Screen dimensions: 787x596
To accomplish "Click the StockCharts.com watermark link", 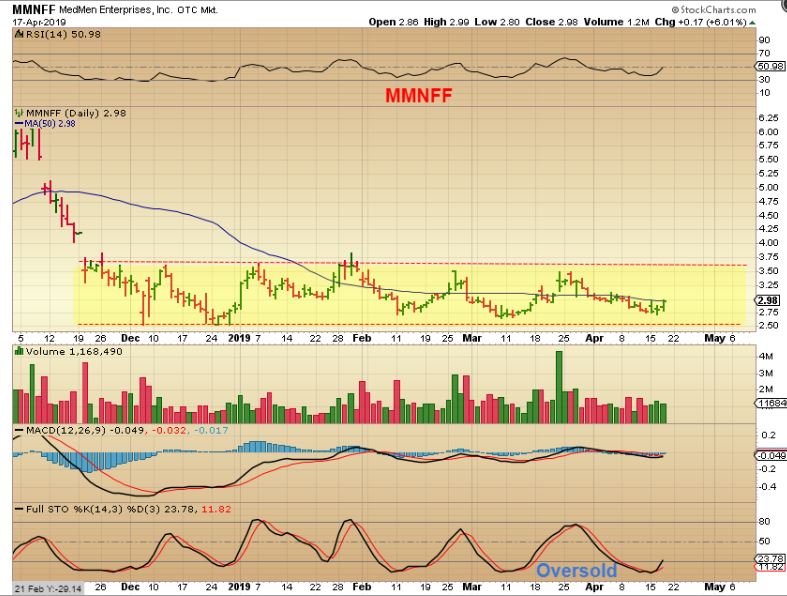I will pos(714,10).
